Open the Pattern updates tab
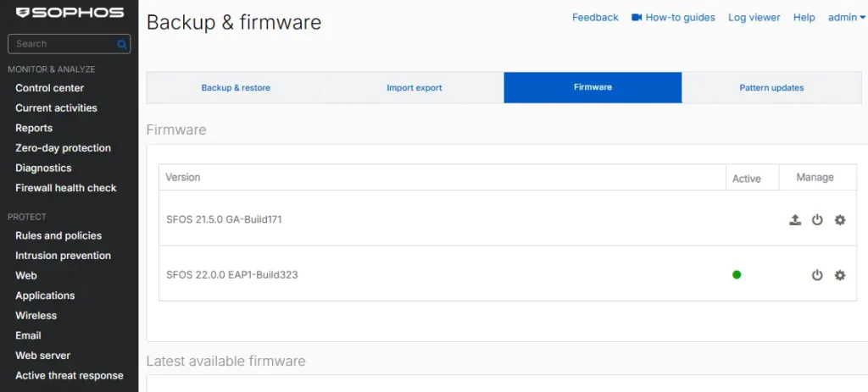Viewport: 868px width, 392px height. point(771,87)
